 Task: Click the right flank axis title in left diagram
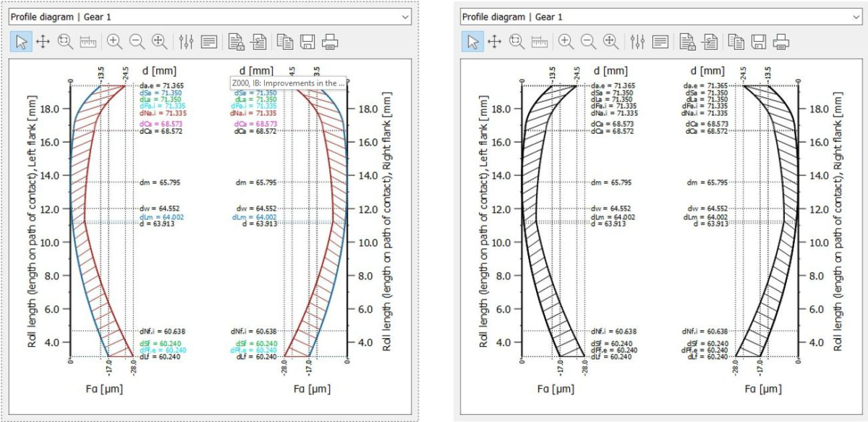pyautogui.click(x=387, y=221)
